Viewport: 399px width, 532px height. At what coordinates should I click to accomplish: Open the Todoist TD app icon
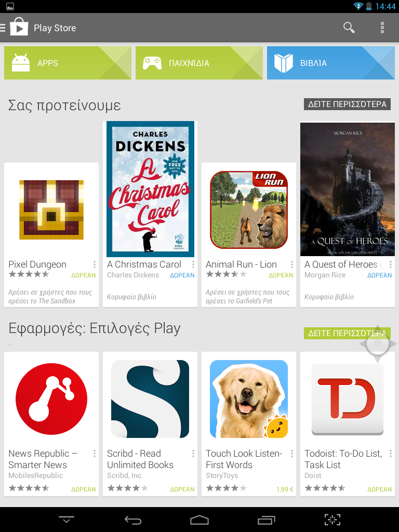pos(348,400)
